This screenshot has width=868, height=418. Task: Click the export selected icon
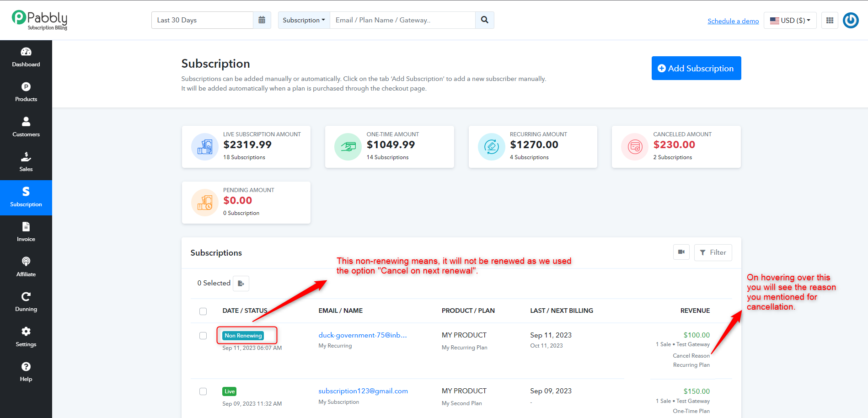click(241, 284)
